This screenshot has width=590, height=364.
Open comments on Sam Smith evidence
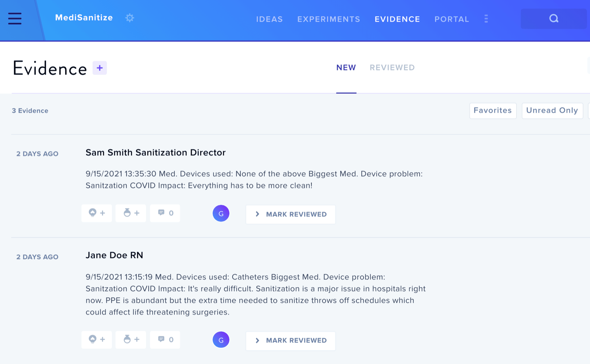(x=165, y=213)
